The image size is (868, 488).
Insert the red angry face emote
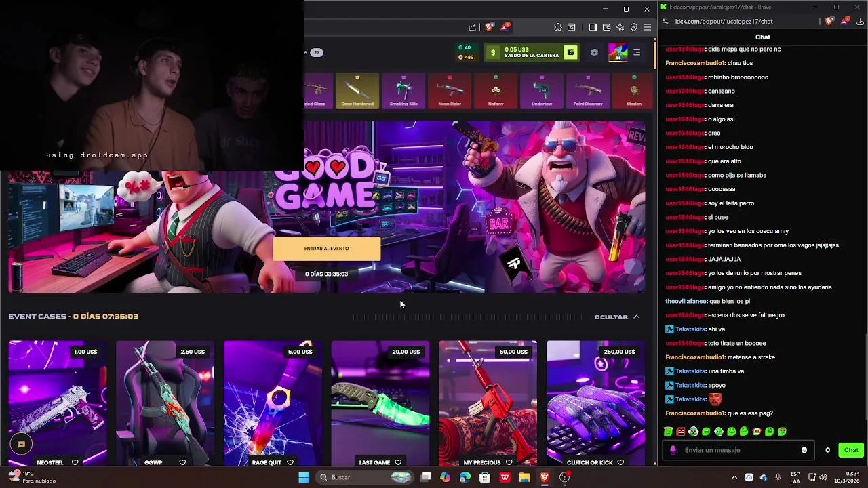(680, 432)
